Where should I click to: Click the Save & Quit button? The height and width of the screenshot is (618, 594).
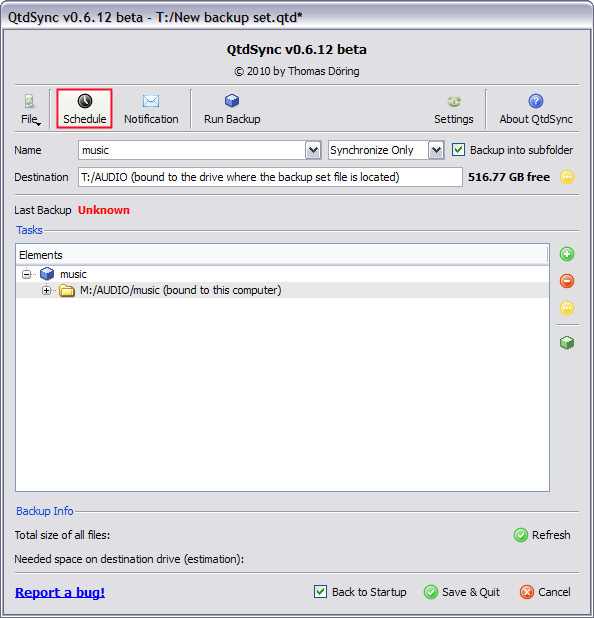[x=462, y=592]
